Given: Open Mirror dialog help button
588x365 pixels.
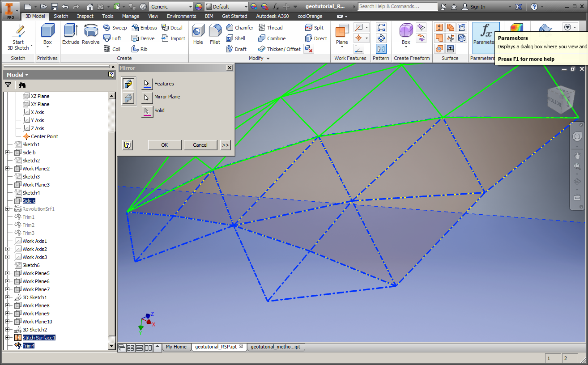Looking at the screenshot, I should point(128,145).
